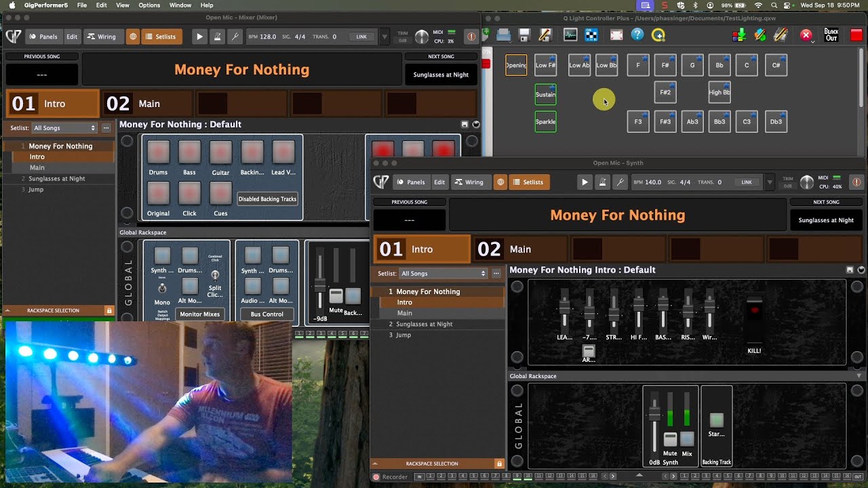This screenshot has height=488, width=868.
Task: Open the View menu
Action: (x=123, y=5)
